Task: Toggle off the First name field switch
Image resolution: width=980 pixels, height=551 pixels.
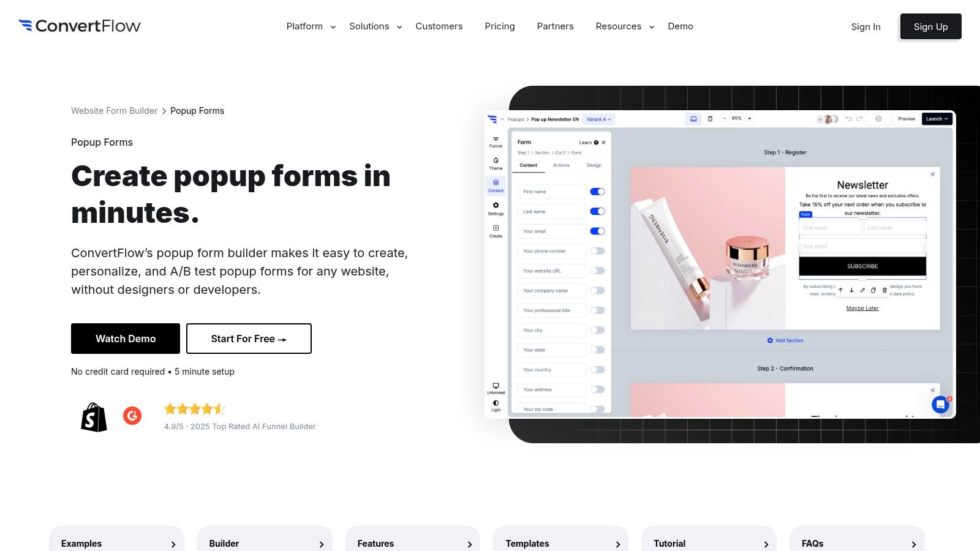Action: tap(597, 192)
